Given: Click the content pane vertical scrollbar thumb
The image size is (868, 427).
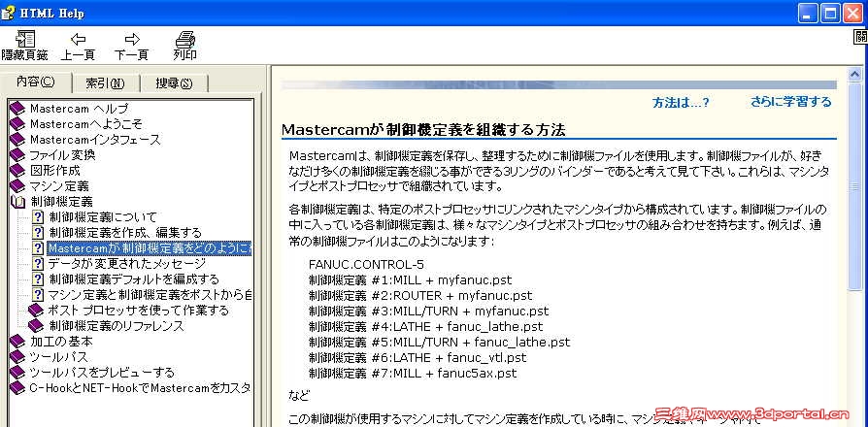Looking at the screenshot, I should pos(856,185).
